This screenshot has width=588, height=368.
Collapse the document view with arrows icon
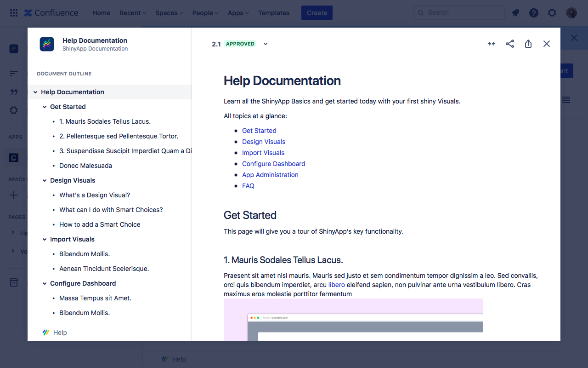coord(492,44)
